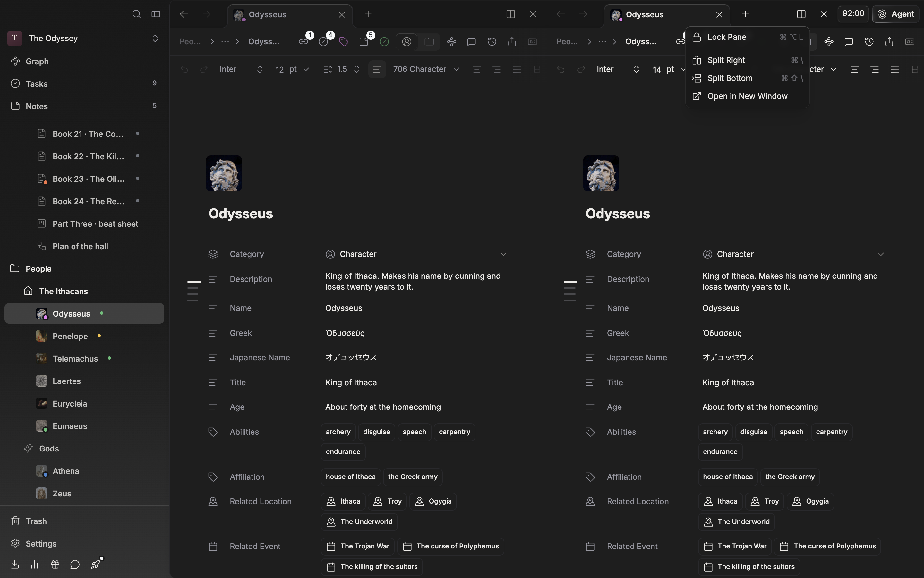Open Penelope in the sidebar
Image resolution: width=924 pixels, height=578 pixels.
tap(84, 336)
